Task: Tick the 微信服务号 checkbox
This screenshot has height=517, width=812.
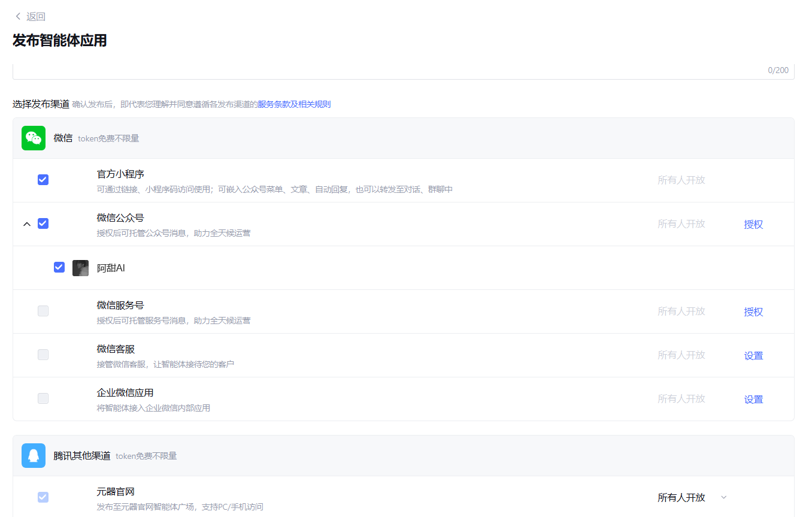Action: [x=43, y=311]
